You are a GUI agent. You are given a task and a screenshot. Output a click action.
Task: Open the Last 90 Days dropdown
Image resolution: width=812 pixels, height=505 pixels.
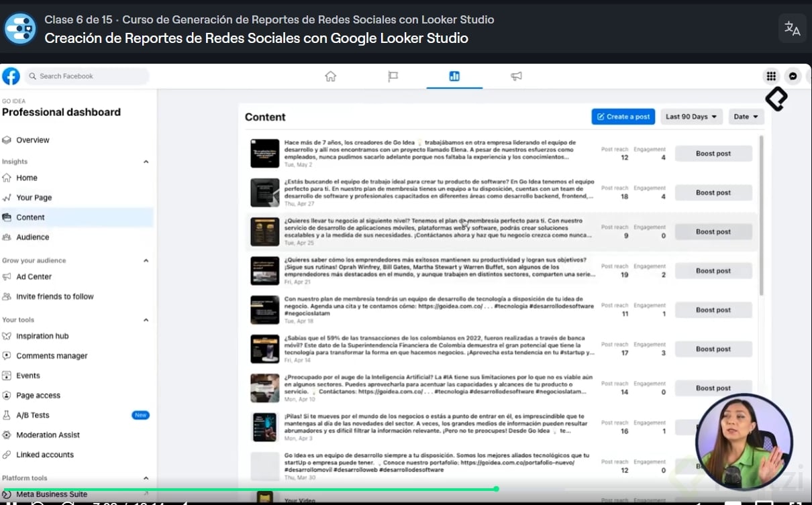coord(691,117)
